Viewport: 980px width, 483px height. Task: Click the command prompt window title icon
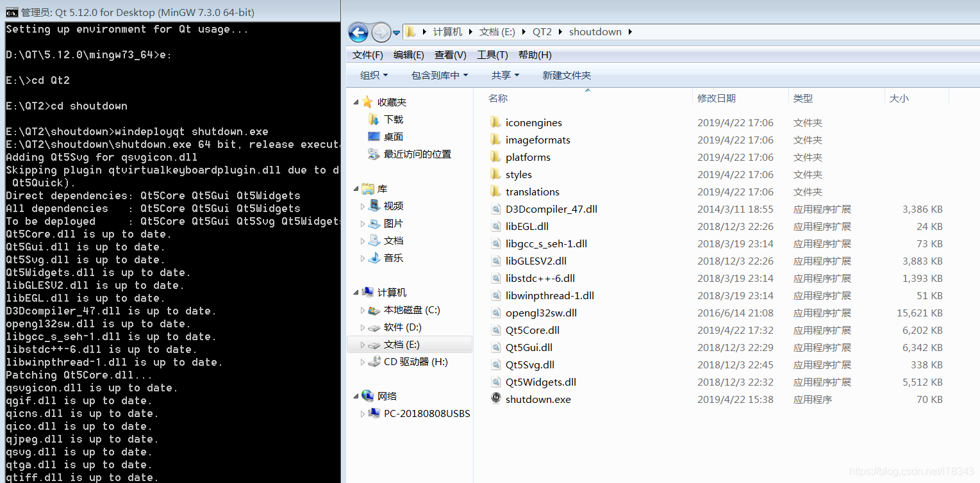[11, 11]
